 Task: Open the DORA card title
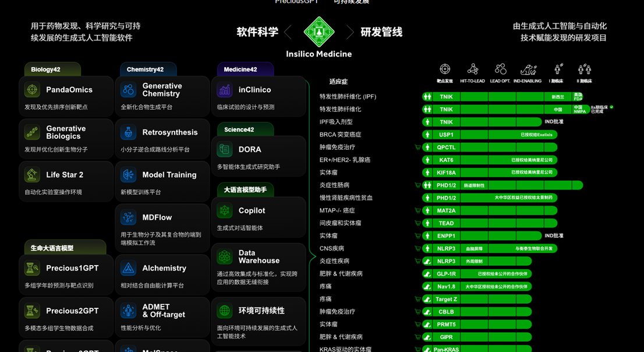[250, 149]
